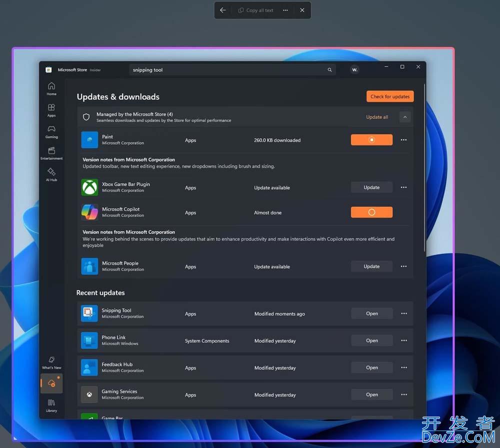
Task: Click the Microsoft People app icon
Action: [89, 266]
